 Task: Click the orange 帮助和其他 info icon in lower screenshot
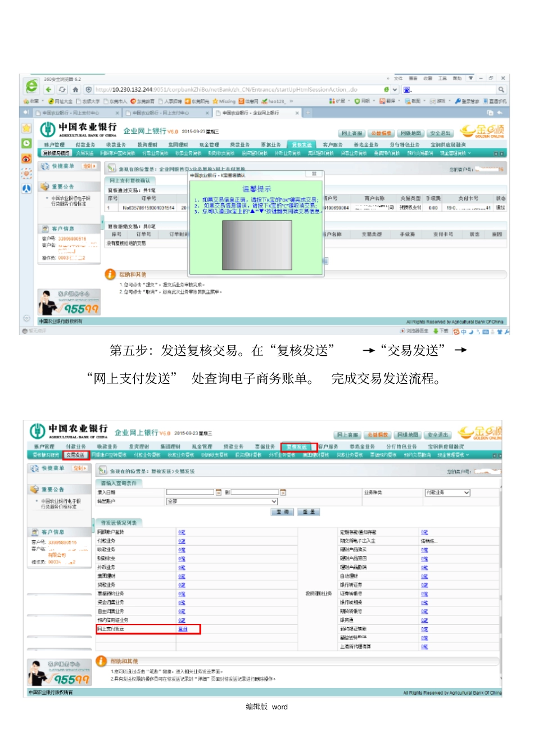pos(101,662)
